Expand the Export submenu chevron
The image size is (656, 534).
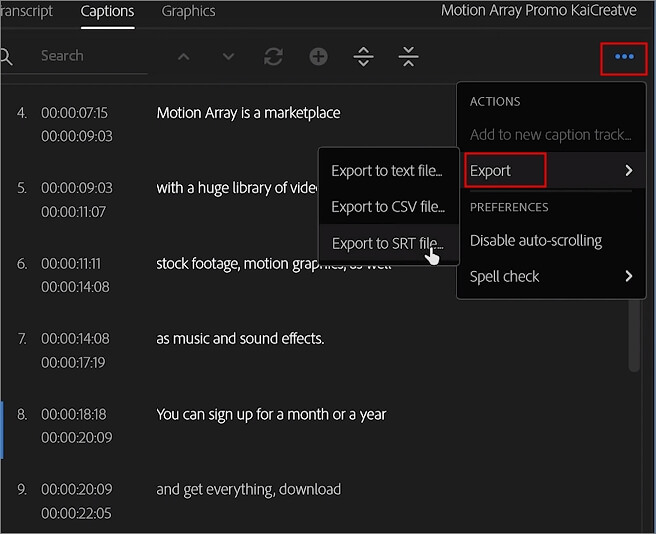point(628,170)
